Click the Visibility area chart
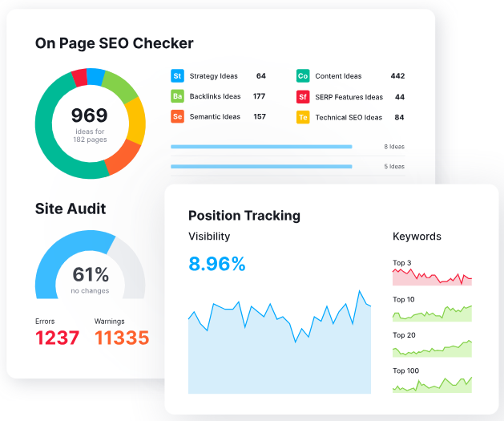Screen dimensions: 504x421 tap(279, 353)
